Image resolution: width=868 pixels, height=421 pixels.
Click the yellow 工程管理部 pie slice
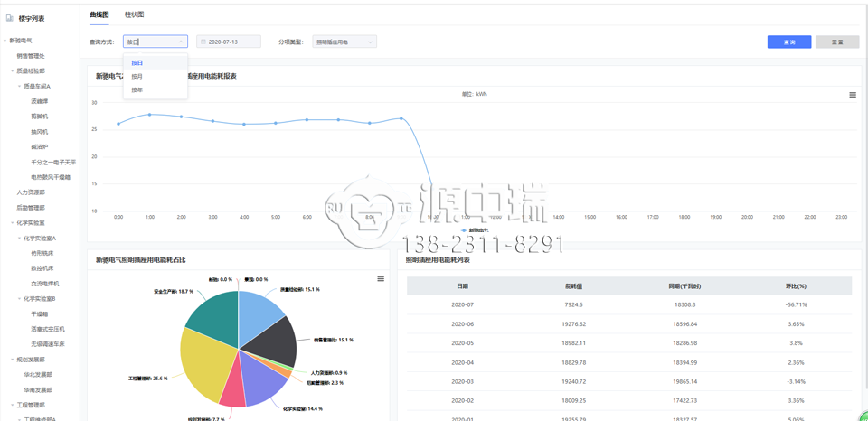coord(203,366)
